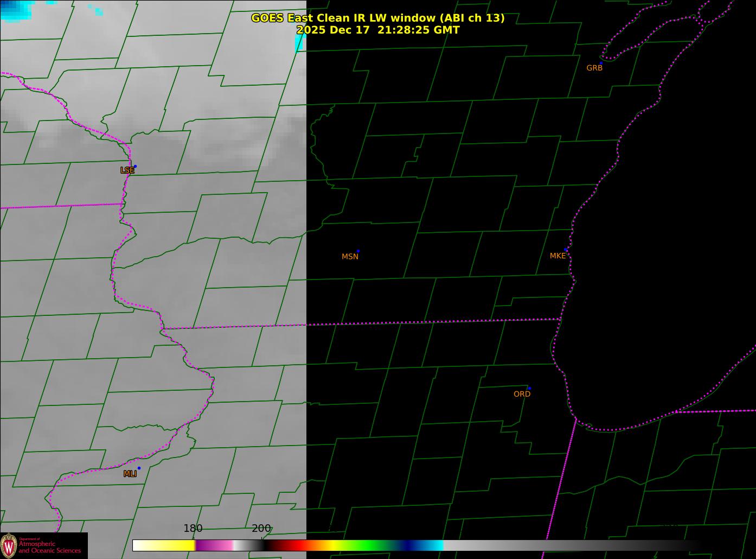Select the MKE station marker dot

pos(566,250)
